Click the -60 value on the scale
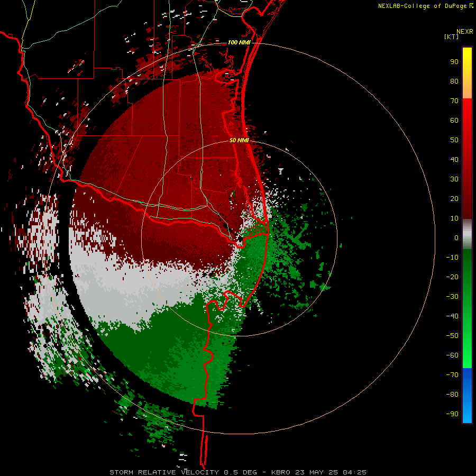The image size is (476, 476). (452, 355)
